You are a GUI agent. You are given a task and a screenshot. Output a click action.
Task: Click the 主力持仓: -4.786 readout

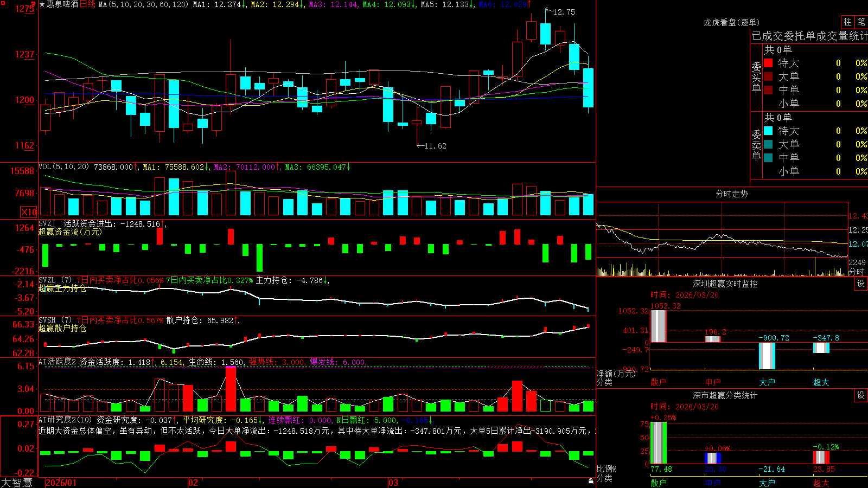tap(290, 280)
